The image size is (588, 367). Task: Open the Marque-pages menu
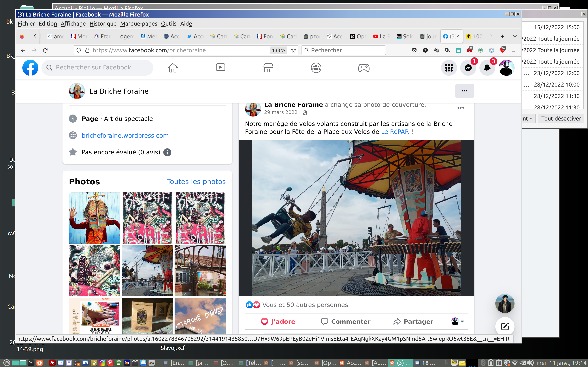click(139, 24)
